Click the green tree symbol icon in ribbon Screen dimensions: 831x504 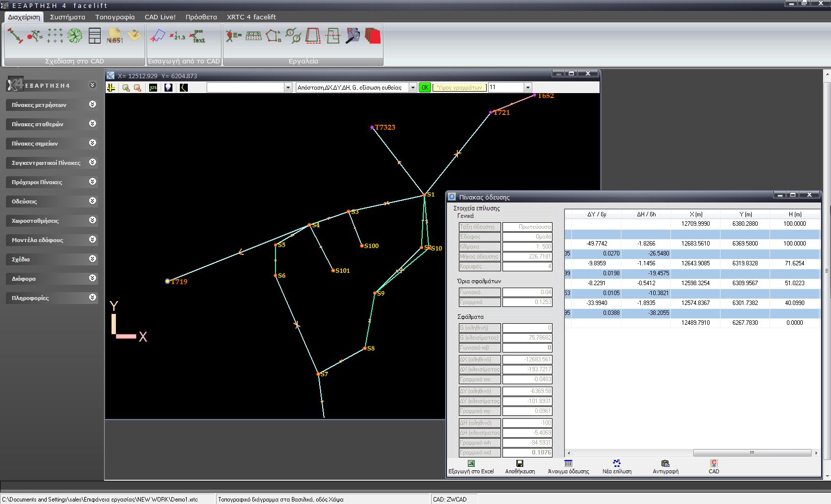coord(75,36)
